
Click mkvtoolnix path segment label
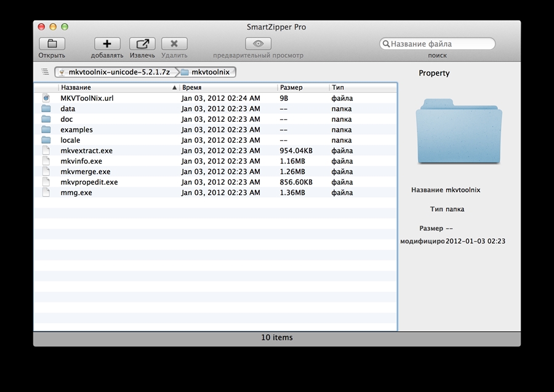[211, 72]
